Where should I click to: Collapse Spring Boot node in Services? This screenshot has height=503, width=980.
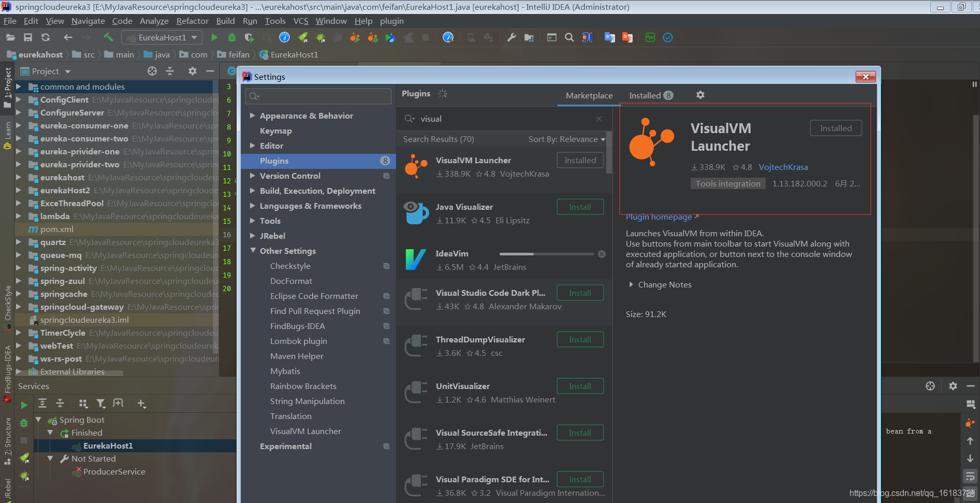click(38, 420)
